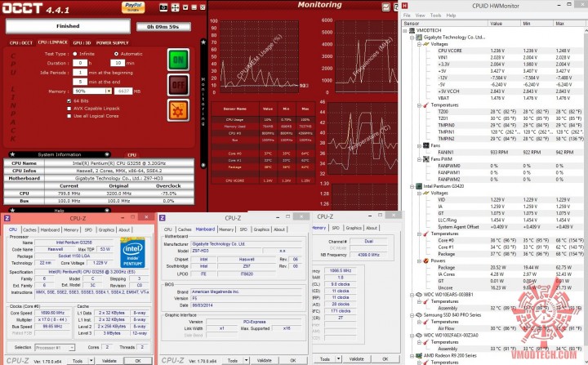Open the View menu in HWMonitor
The image size is (588, 365).
point(420,16)
